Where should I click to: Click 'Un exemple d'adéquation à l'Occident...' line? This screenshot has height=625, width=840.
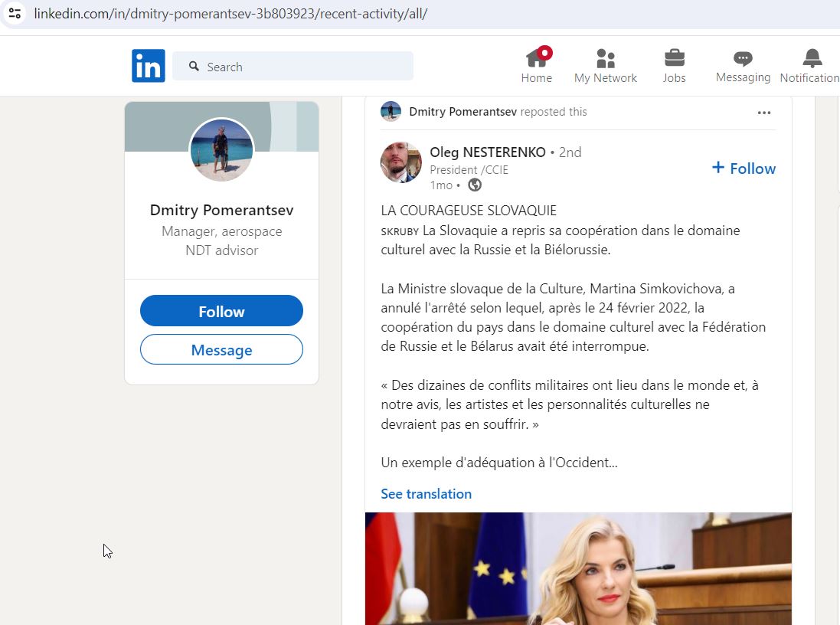(x=499, y=463)
